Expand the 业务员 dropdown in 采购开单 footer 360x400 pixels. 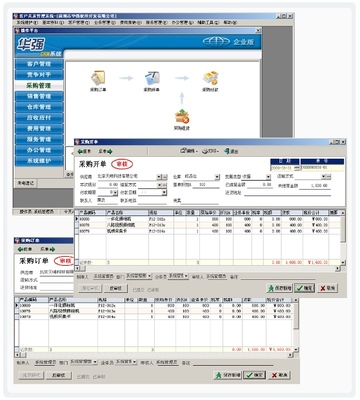point(186,276)
